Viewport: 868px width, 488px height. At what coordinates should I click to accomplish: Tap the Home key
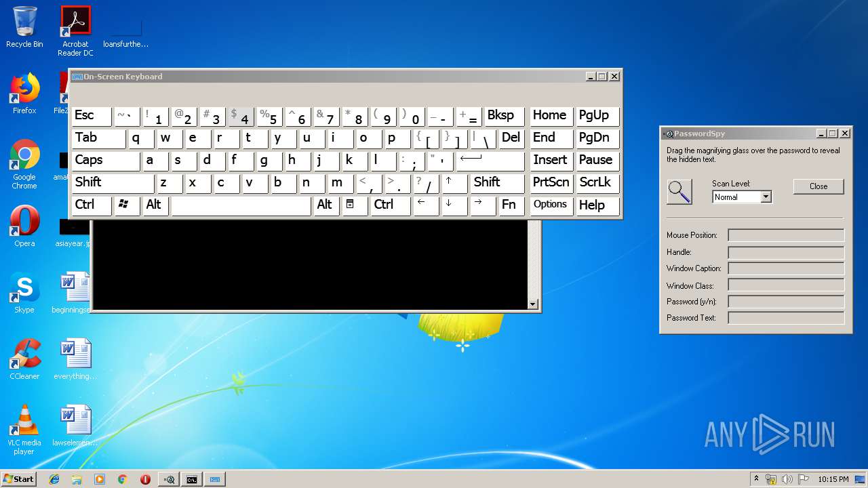(x=551, y=116)
